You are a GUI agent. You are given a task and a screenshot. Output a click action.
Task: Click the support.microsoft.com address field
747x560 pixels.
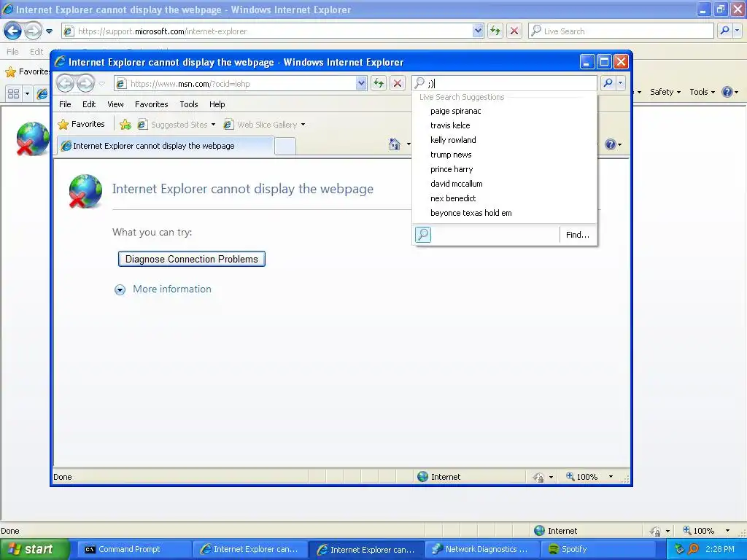[x=274, y=31]
